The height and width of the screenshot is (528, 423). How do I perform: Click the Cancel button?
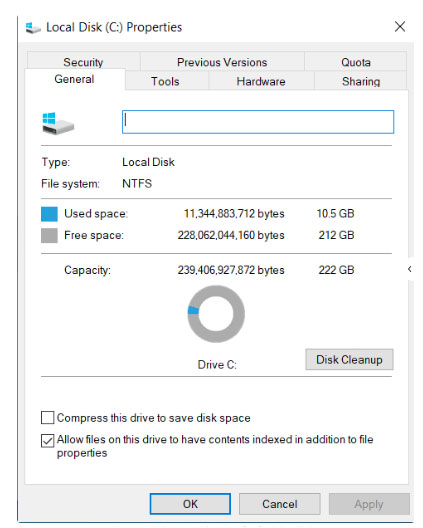point(280,504)
